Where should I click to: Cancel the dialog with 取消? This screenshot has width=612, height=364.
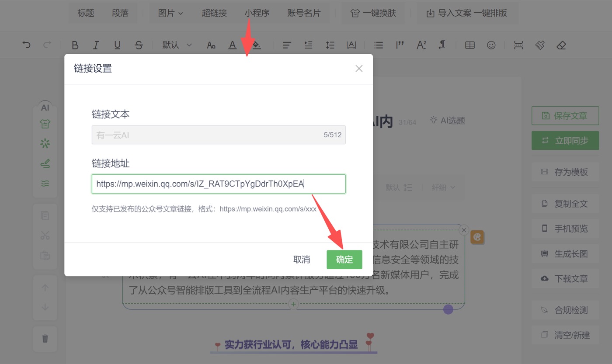302,260
